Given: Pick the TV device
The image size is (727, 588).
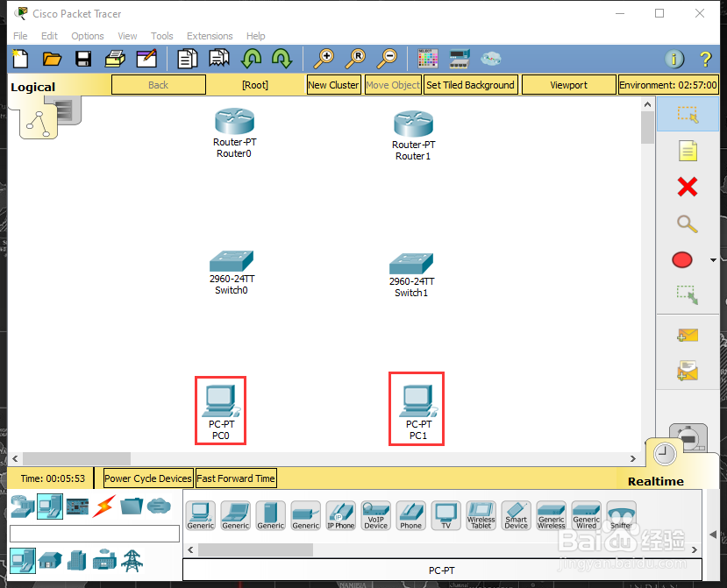Looking at the screenshot, I should [446, 515].
